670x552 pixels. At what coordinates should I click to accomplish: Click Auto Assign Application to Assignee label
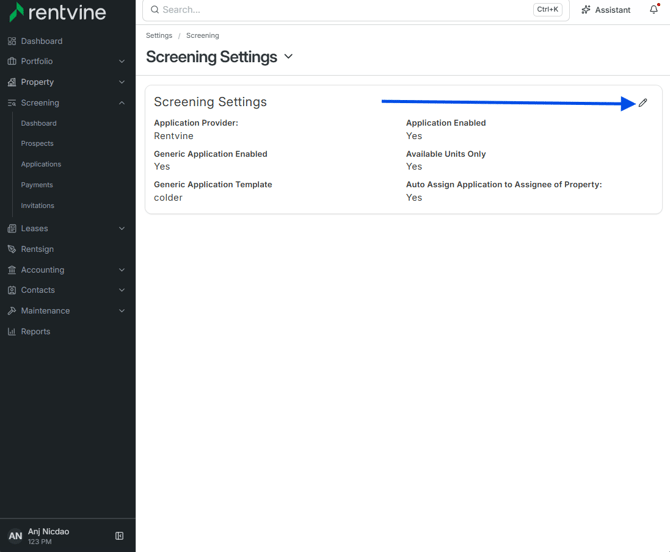click(504, 185)
